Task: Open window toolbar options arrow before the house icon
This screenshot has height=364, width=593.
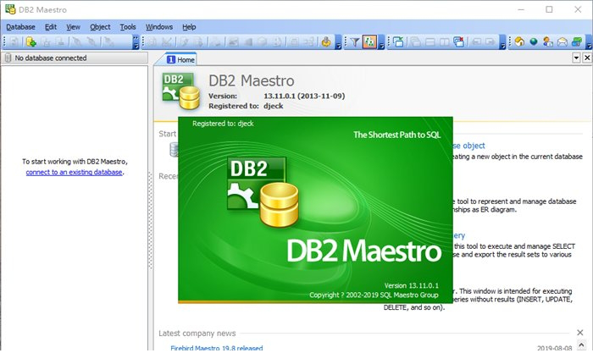Action: pos(502,42)
